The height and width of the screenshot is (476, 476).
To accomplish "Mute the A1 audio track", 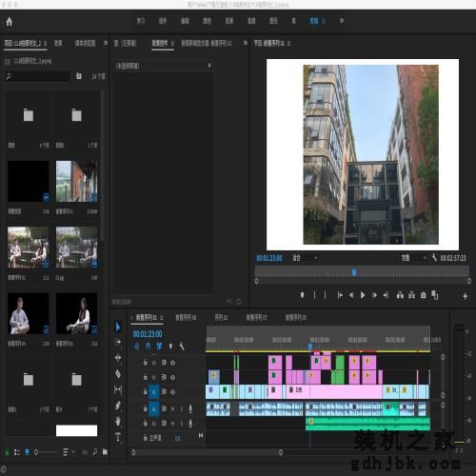I will 172,408.
